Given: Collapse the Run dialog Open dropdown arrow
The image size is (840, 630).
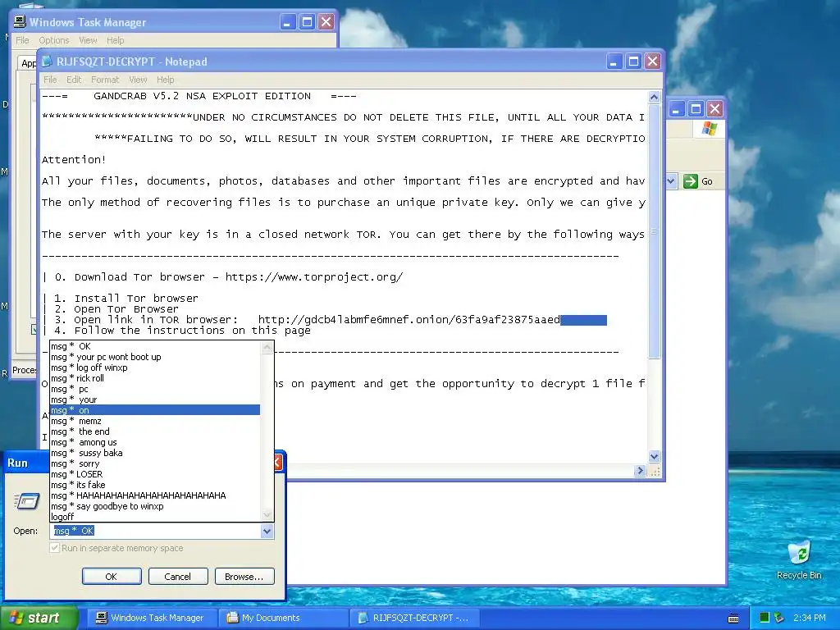Looking at the screenshot, I should [267, 531].
